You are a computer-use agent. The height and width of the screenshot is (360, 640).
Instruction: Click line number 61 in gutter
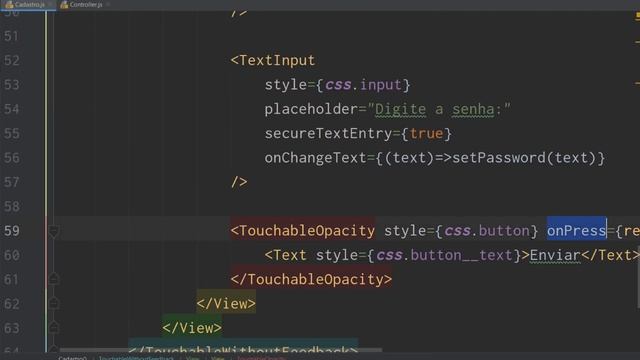pyautogui.click(x=12, y=280)
